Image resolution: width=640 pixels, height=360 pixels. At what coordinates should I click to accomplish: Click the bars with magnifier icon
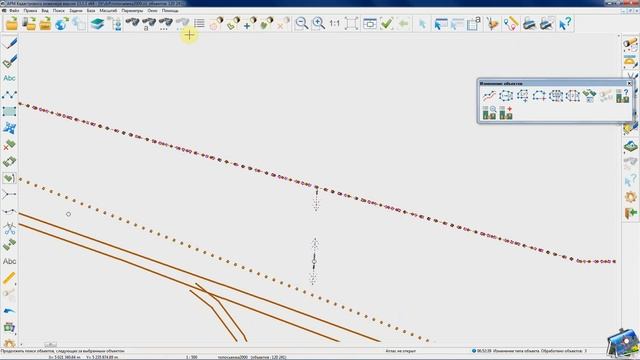tap(489, 113)
